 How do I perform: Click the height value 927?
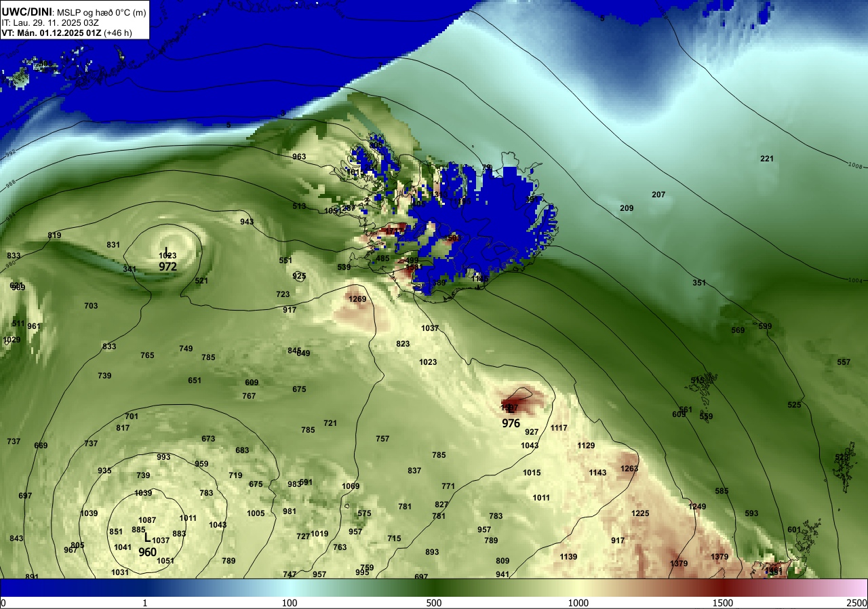(532, 432)
